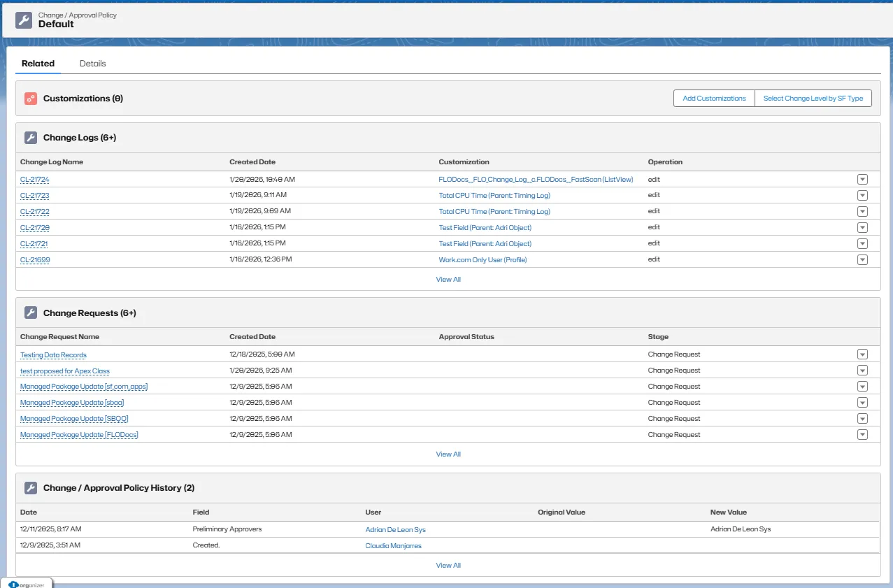Click the Customizations panel icon

[30, 98]
